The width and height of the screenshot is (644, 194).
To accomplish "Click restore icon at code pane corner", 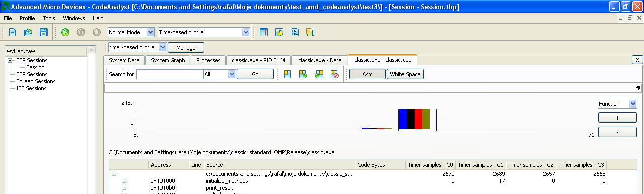I will [x=638, y=88].
